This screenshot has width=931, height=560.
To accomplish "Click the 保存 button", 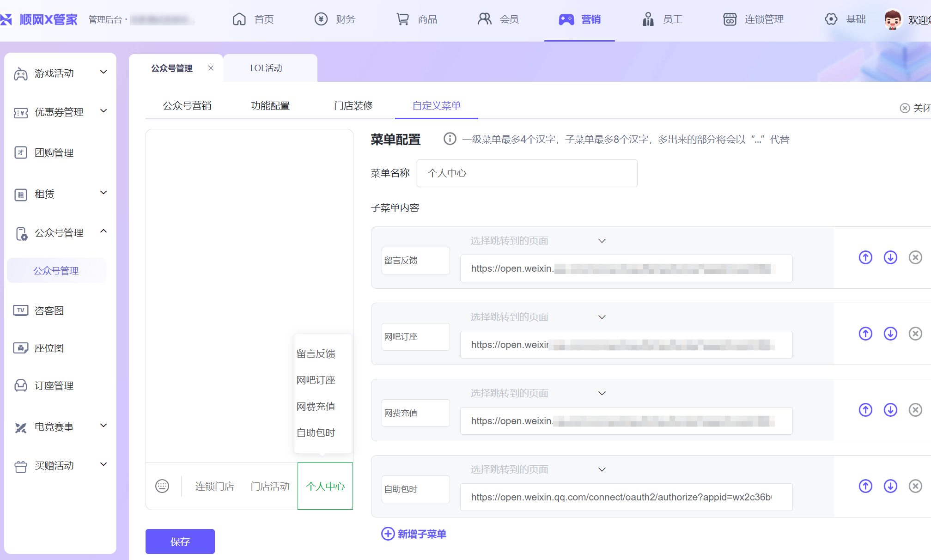I will pos(180,542).
